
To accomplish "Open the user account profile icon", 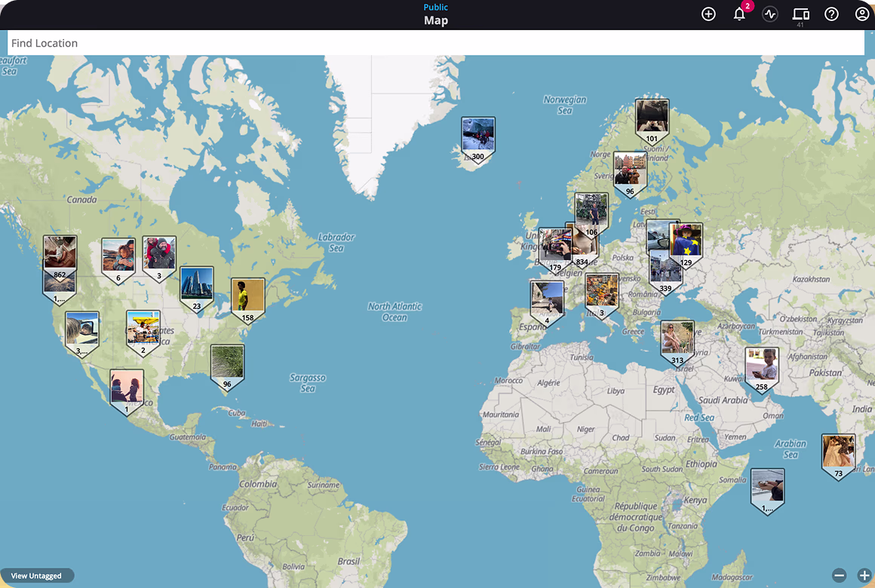I will (862, 14).
